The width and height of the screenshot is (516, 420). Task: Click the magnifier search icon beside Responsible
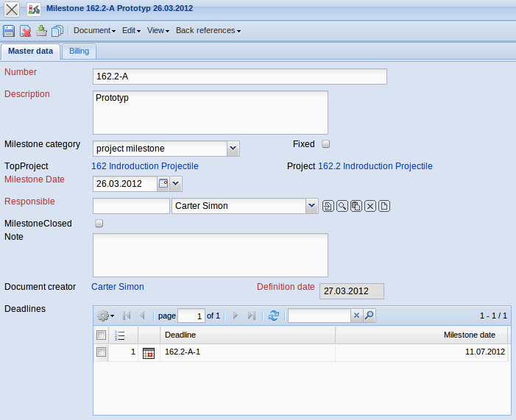[x=342, y=206]
